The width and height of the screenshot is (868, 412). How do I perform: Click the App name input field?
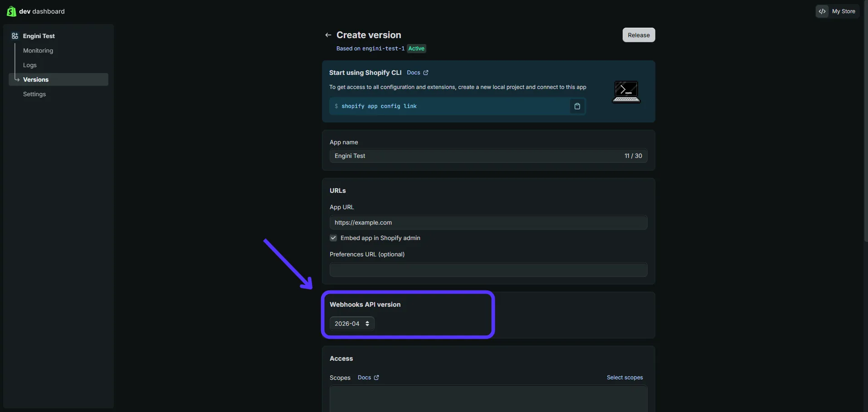(x=488, y=156)
